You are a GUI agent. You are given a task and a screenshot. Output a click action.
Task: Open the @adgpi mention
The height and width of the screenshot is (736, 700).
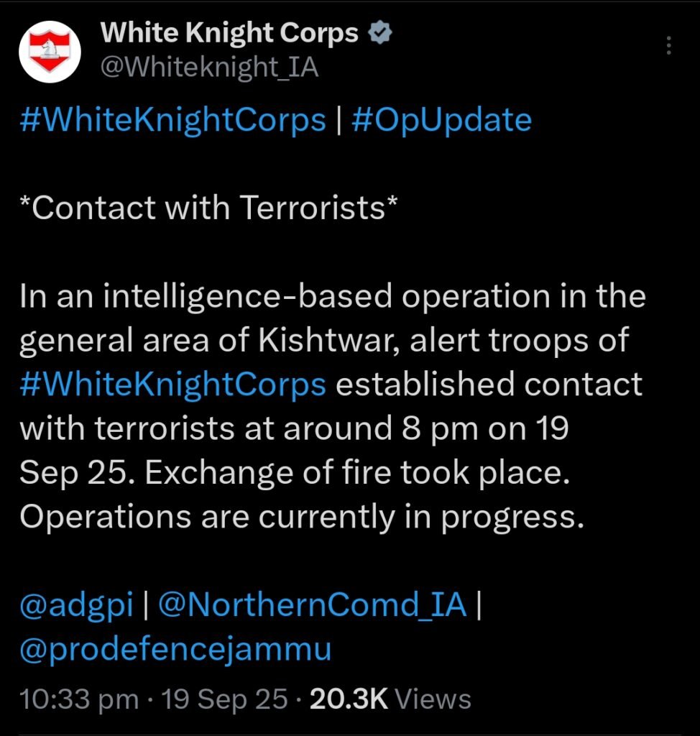coord(76,605)
